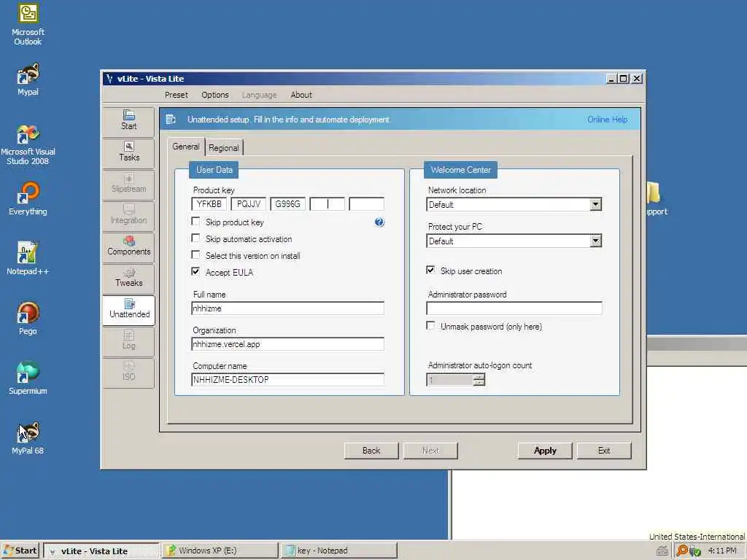Click the second product key field PQJJV

pyautogui.click(x=249, y=204)
